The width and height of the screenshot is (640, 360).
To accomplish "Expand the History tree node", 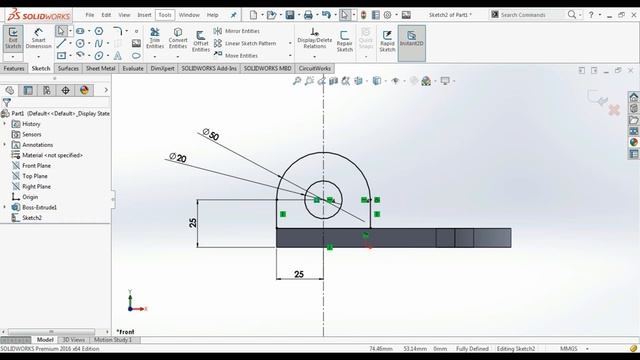I will point(5,124).
